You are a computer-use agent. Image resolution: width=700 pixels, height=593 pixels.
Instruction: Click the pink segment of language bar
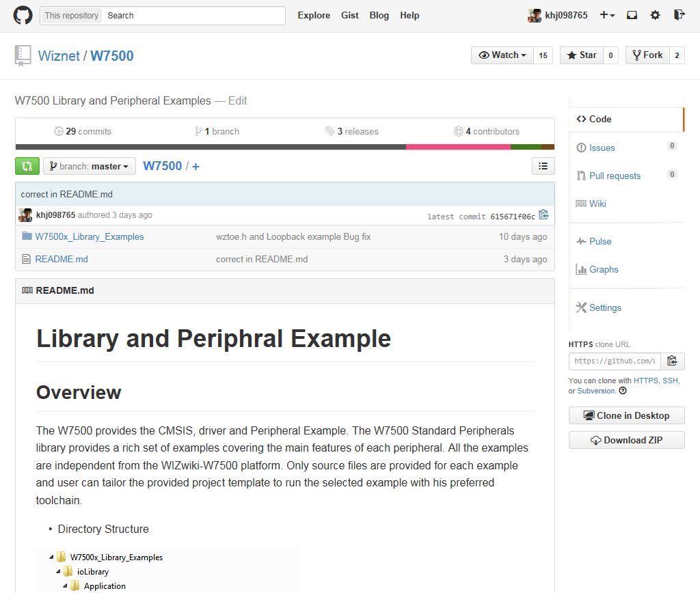coord(458,147)
